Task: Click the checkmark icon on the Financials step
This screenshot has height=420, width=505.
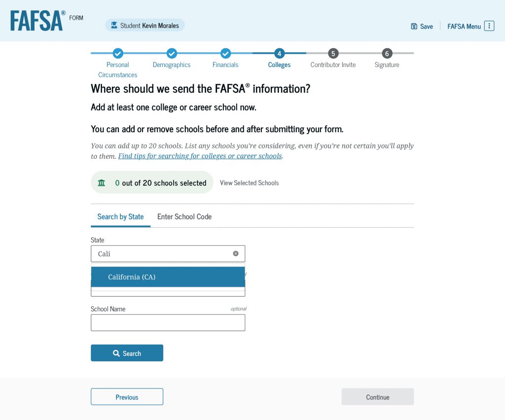Action: click(x=225, y=53)
